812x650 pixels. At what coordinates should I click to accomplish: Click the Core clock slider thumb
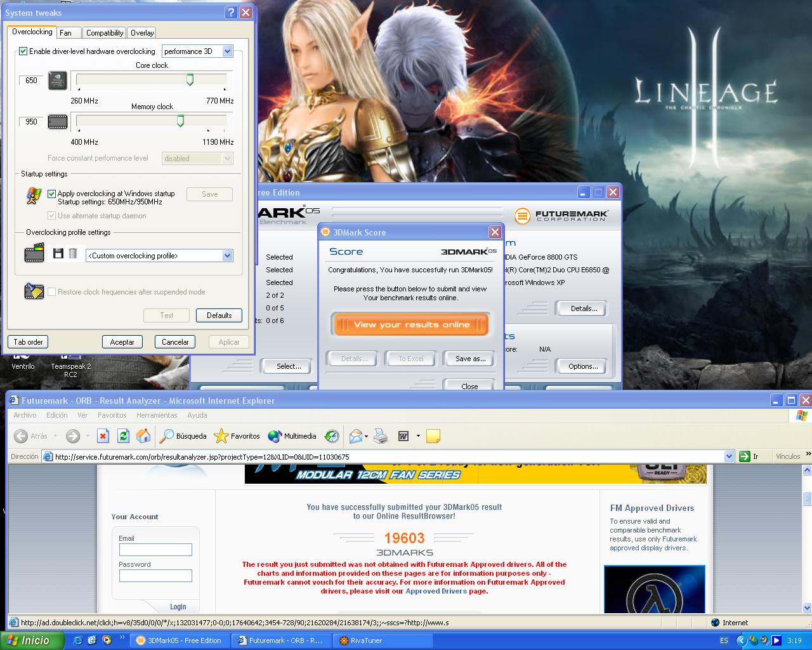point(190,79)
